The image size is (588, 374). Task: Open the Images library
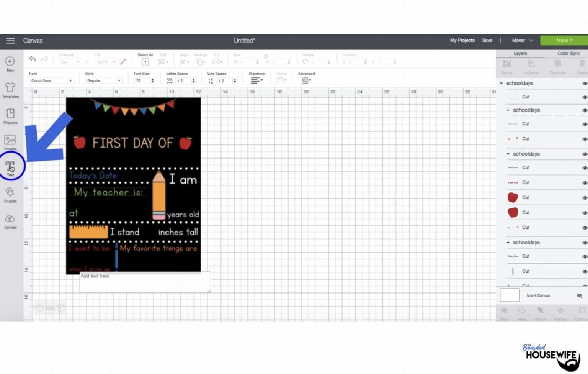pyautogui.click(x=10, y=142)
